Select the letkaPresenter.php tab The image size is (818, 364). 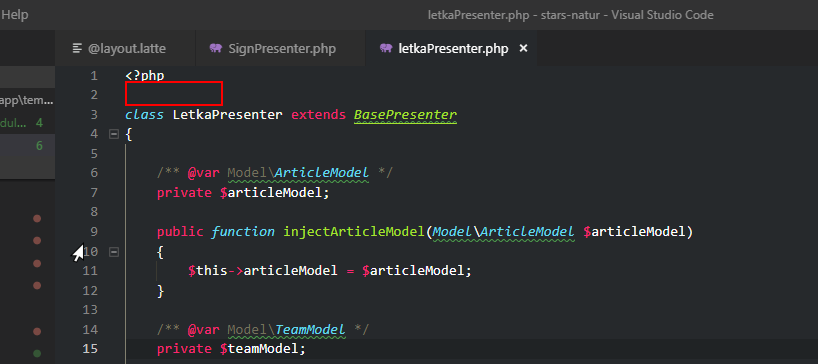(453, 48)
